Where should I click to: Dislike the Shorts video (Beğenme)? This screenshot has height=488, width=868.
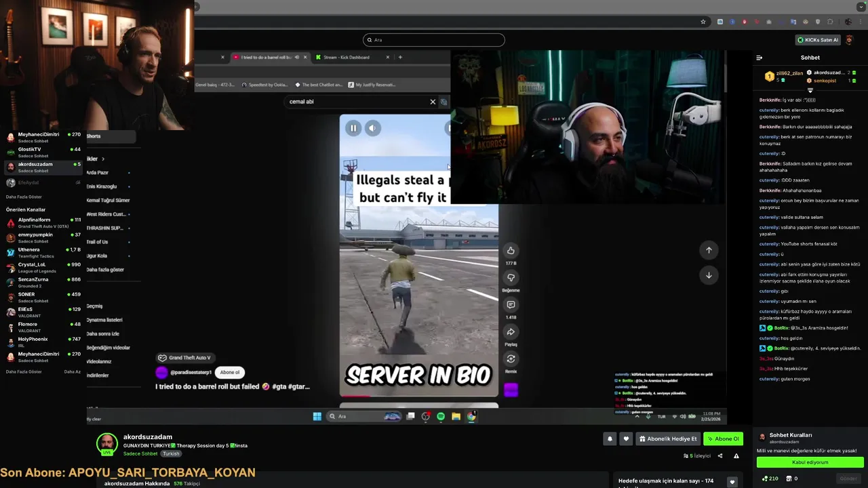(x=511, y=277)
